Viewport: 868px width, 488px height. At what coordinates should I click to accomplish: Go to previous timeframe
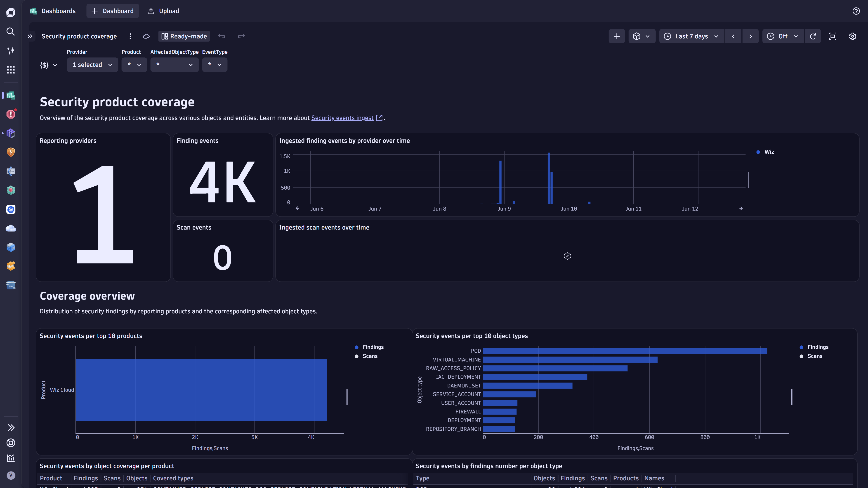733,36
